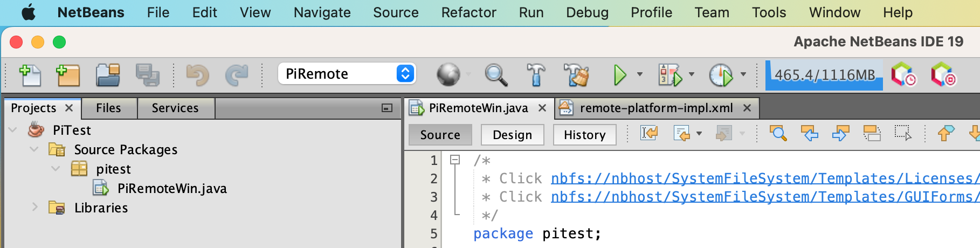Switch to the Services tab
Image resolution: width=980 pixels, height=248 pixels.
tap(175, 108)
